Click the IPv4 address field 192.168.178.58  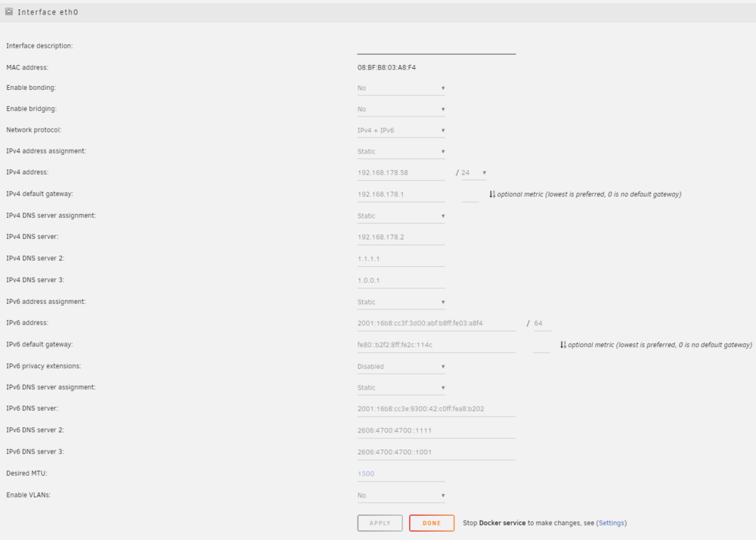tap(401, 173)
